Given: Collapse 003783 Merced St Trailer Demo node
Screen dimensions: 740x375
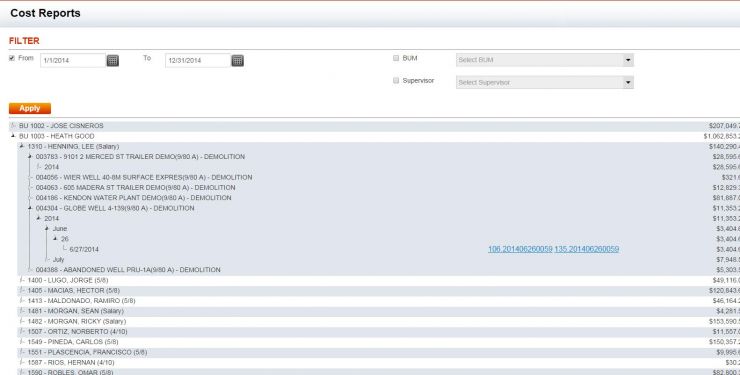Looking at the screenshot, I should (x=30, y=157).
